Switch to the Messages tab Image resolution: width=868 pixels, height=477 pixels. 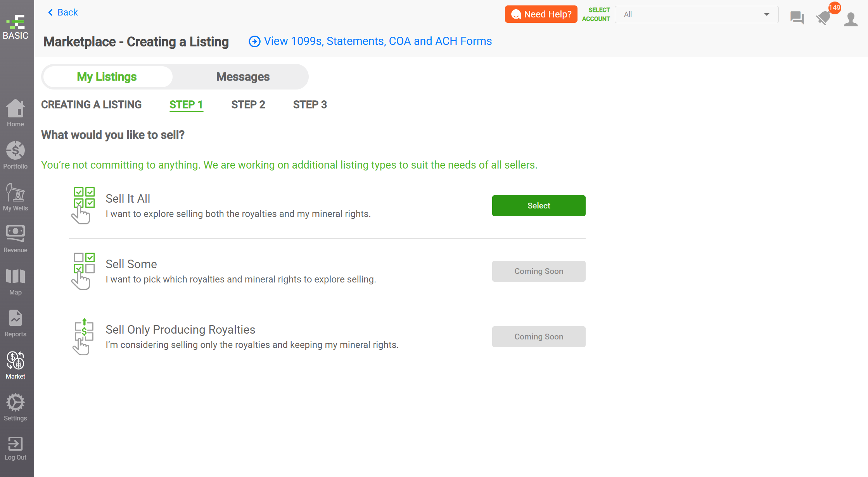tap(243, 76)
